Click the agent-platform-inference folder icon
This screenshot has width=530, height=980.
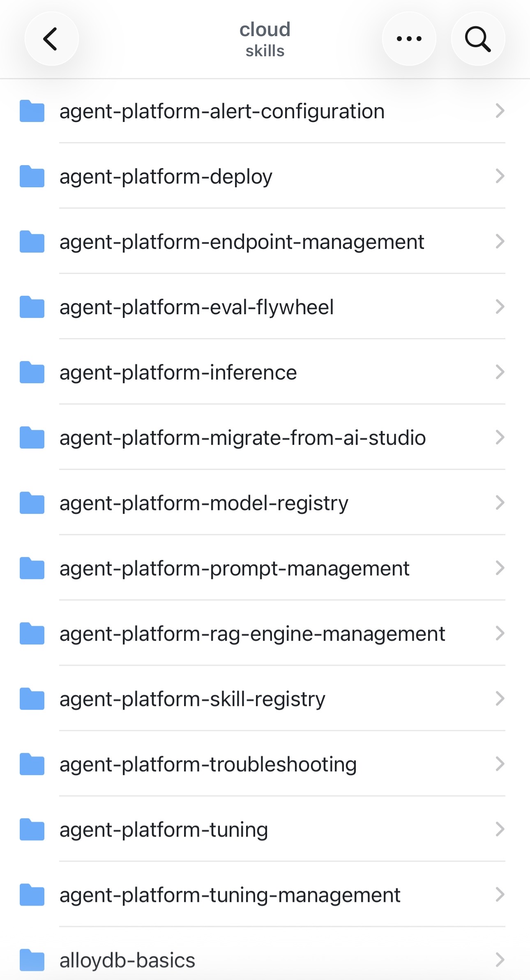[x=32, y=372]
